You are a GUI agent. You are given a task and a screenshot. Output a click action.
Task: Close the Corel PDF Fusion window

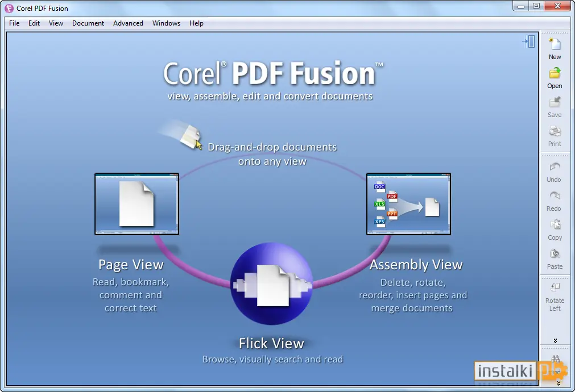click(557, 6)
